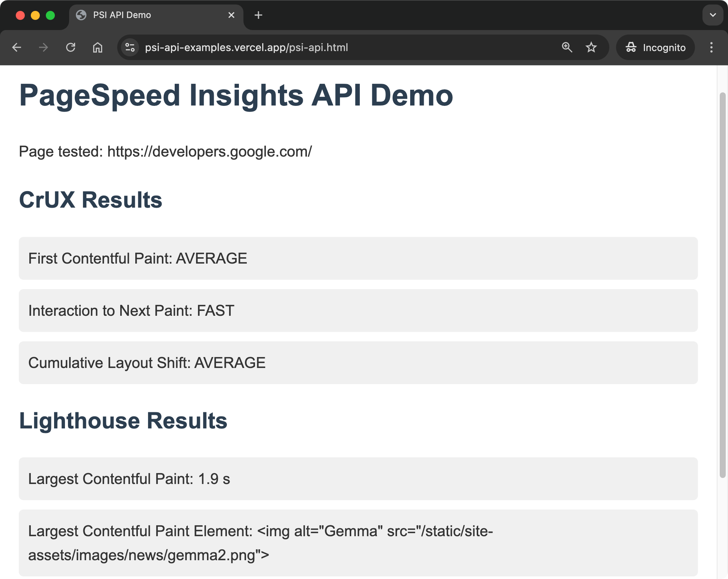728x579 pixels.
Task: Go back with the browser back arrow
Action: [17, 47]
